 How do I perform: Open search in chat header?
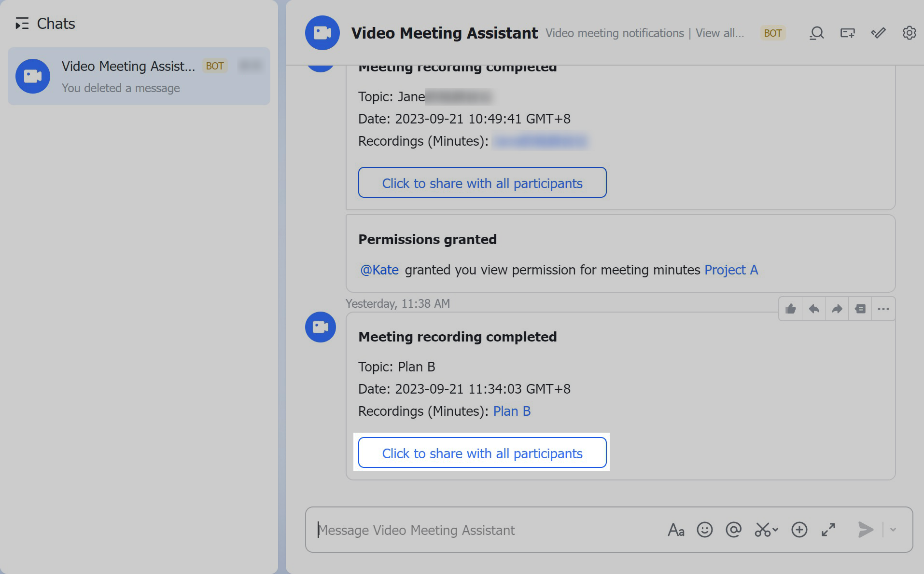[816, 33]
